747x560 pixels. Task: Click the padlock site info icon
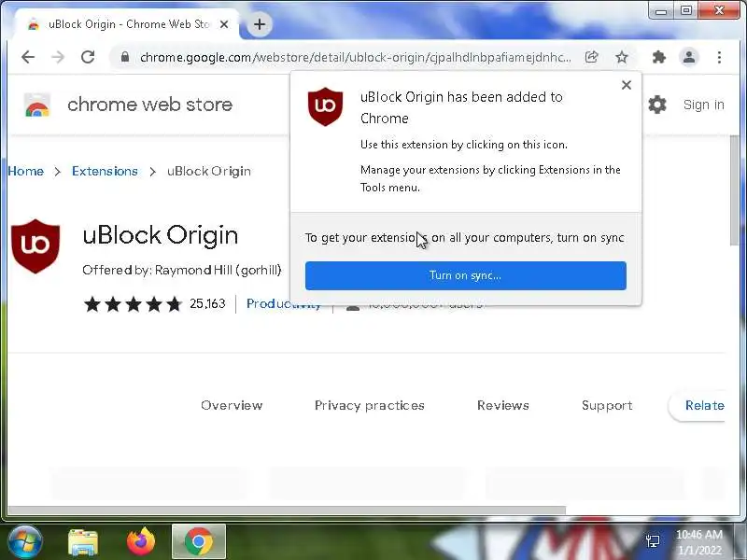[125, 58]
